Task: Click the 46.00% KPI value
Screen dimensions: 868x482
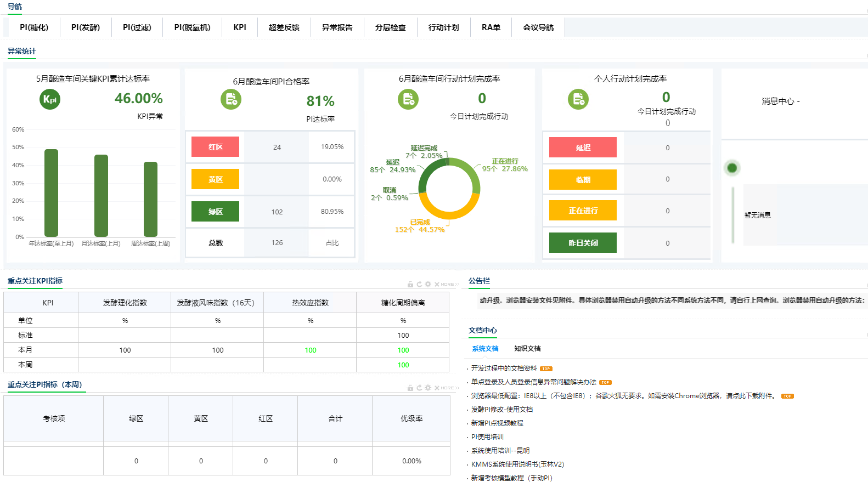Action: point(138,99)
